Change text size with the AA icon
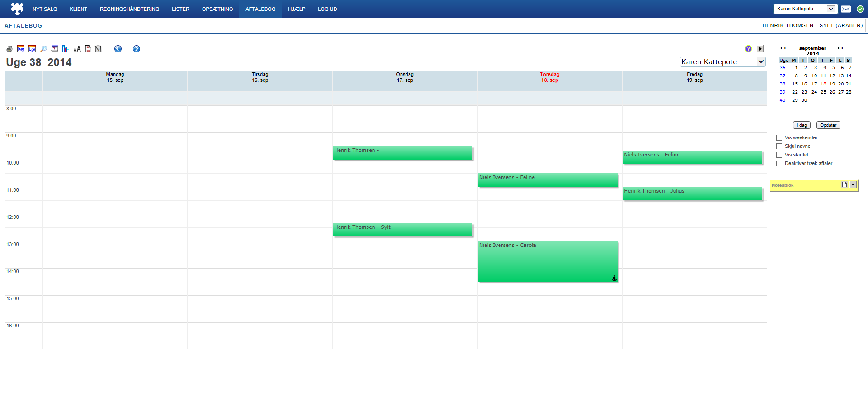Image resolution: width=868 pixels, height=411 pixels. tap(77, 49)
